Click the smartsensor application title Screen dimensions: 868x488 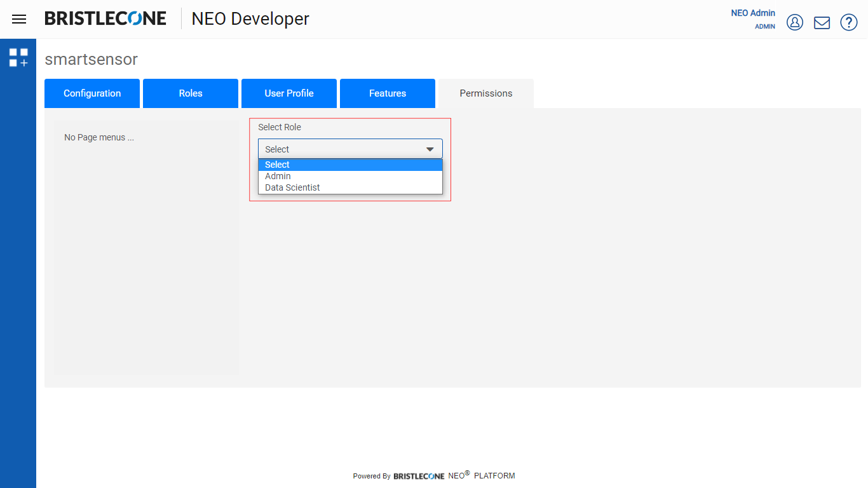pos(91,59)
